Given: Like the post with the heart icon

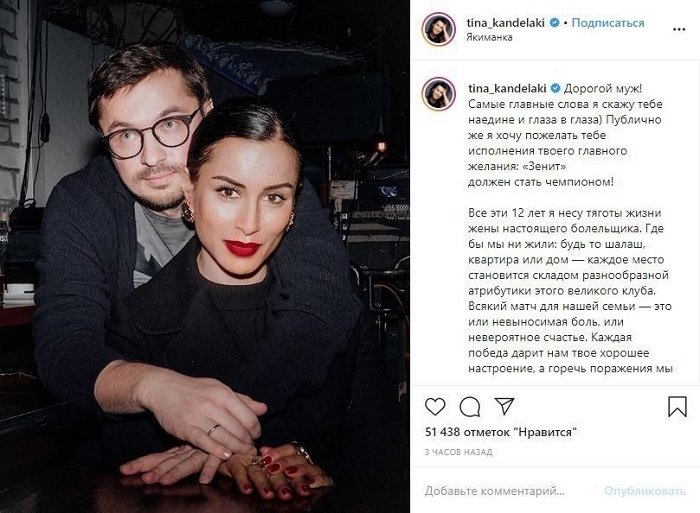Looking at the screenshot, I should point(435,407).
